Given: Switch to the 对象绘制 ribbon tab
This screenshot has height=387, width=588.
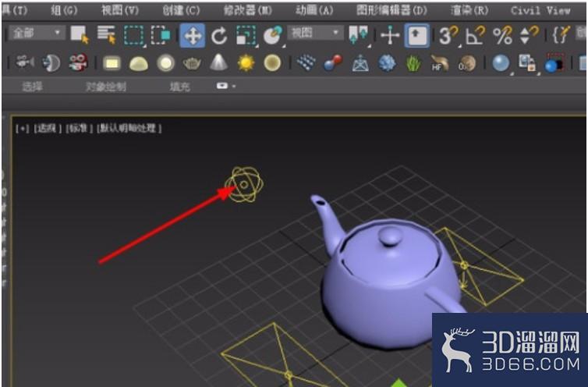Looking at the screenshot, I should click(106, 87).
